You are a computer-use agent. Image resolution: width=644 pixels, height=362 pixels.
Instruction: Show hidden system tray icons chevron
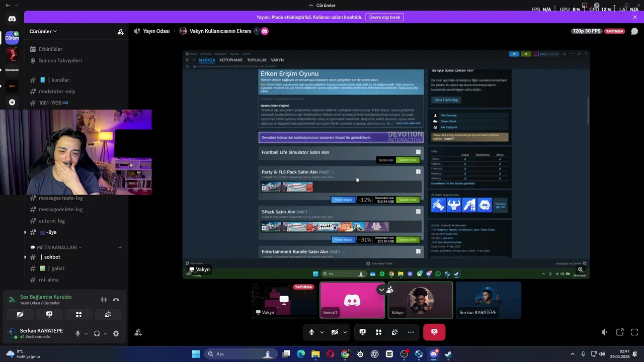pyautogui.click(x=572, y=354)
